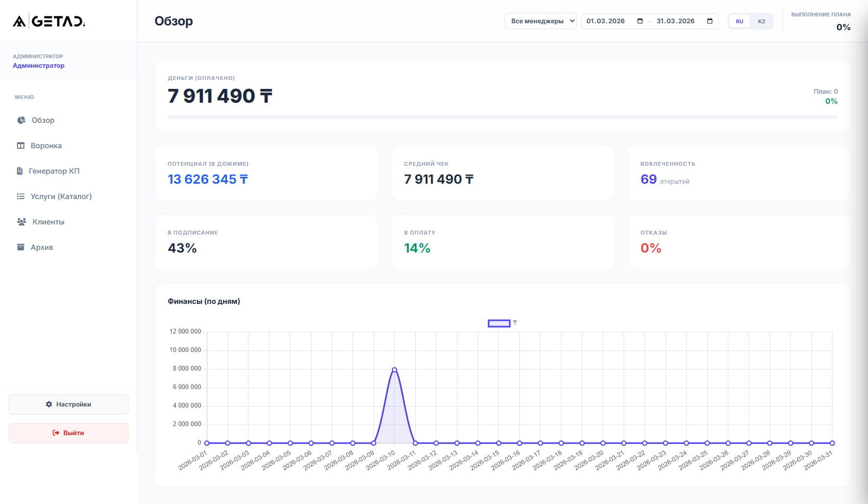Screen dimensions: 868x504
Task: Click the plan progress bar under Деньги
Action: (x=502, y=116)
